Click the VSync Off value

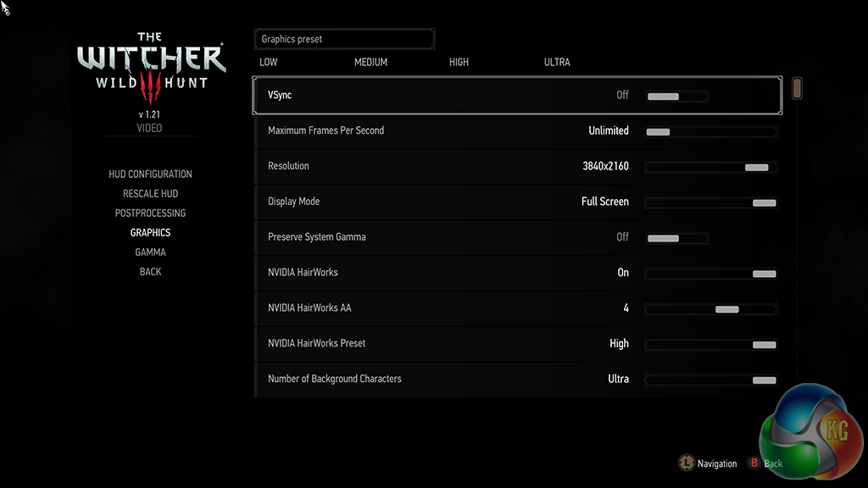623,95
